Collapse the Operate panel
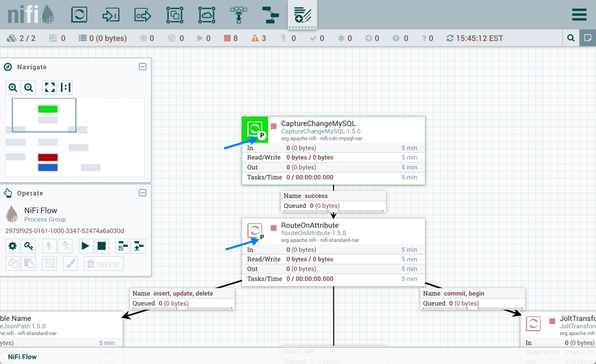The image size is (596, 364). 143,193
